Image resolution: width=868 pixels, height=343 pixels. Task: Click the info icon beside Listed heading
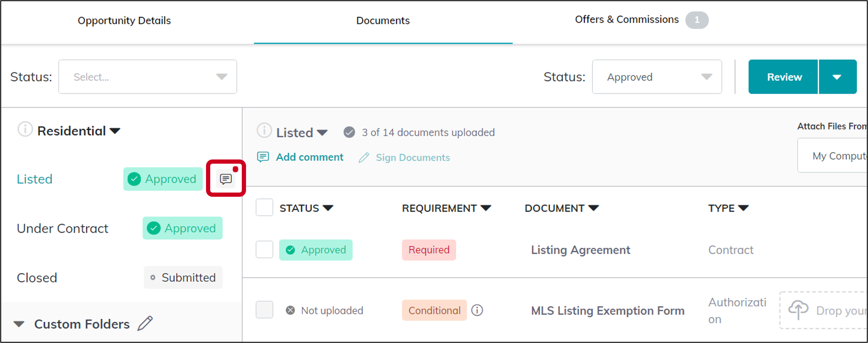tap(264, 130)
